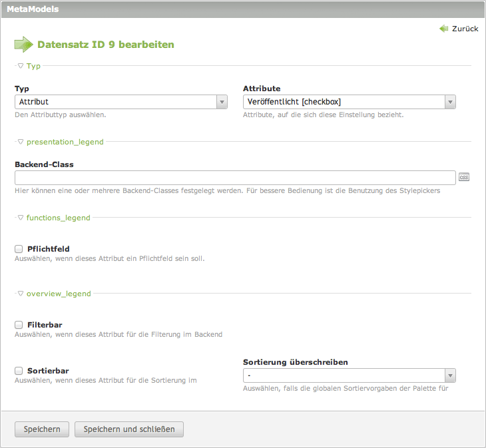486x448 pixels.
Task: Enable the Pflichtfeld checkbox
Action: pos(19,249)
